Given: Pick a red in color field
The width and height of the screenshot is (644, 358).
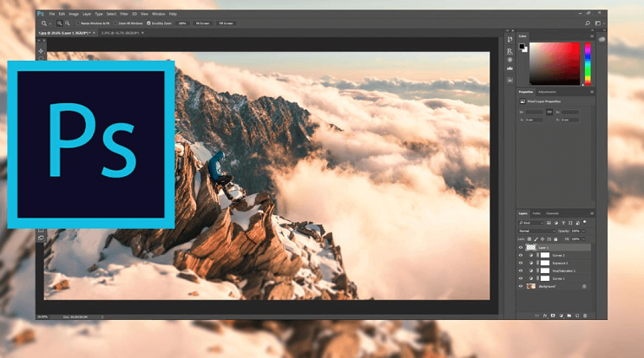Looking at the screenshot, I should (x=555, y=63).
